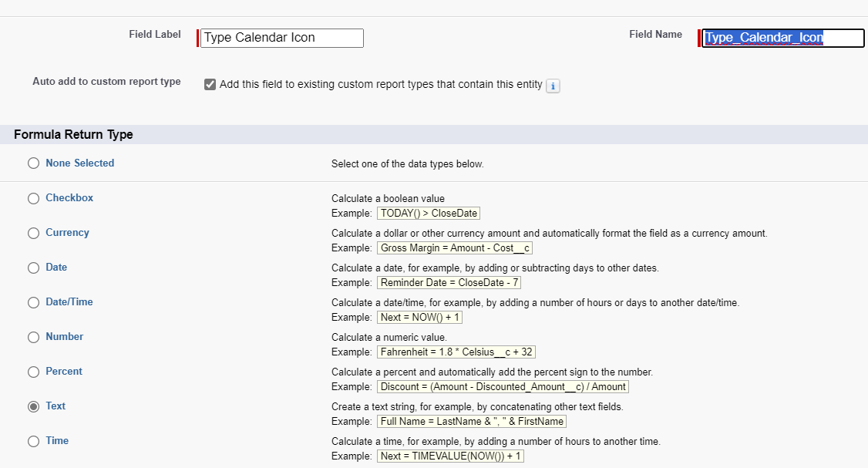The image size is (868, 468).
Task: Click the Checkbox label text
Action: [69, 197]
